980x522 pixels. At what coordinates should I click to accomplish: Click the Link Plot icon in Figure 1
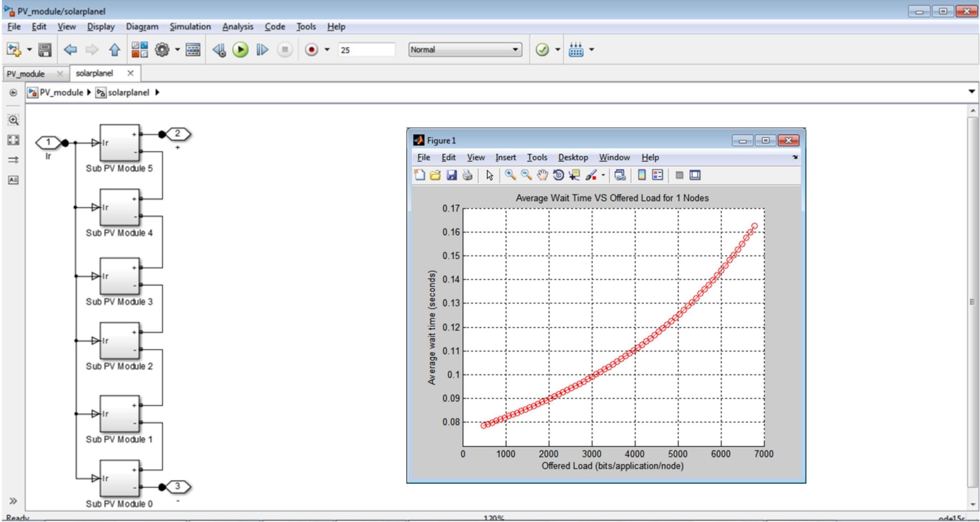(x=620, y=175)
